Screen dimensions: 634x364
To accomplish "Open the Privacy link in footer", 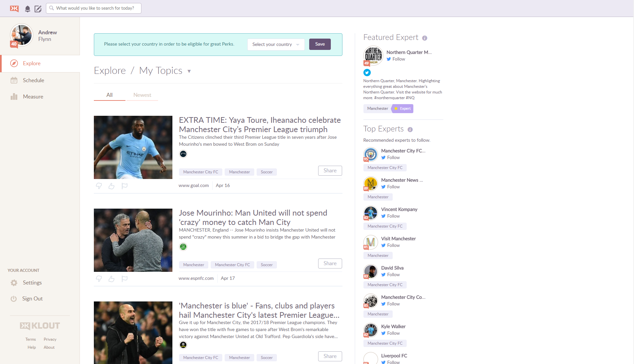I will [x=50, y=339].
